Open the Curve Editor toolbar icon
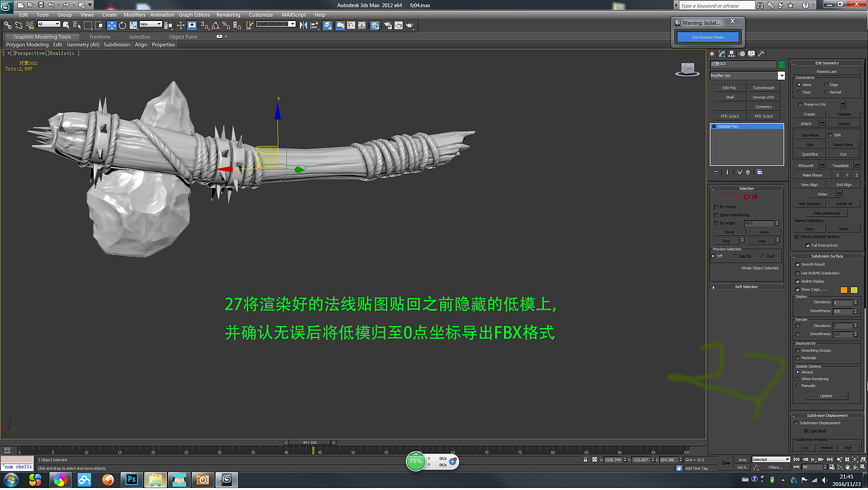Screen dimensions: 868x490 (351, 26)
